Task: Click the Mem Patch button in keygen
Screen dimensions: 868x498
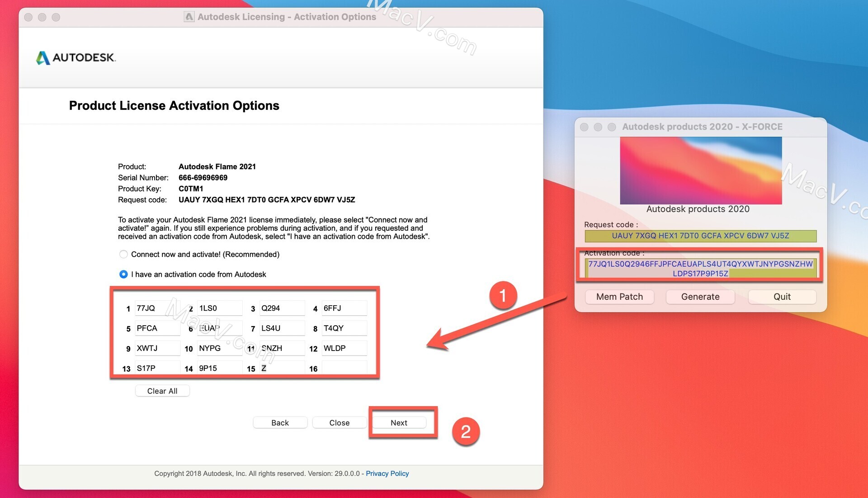Action: 619,296
